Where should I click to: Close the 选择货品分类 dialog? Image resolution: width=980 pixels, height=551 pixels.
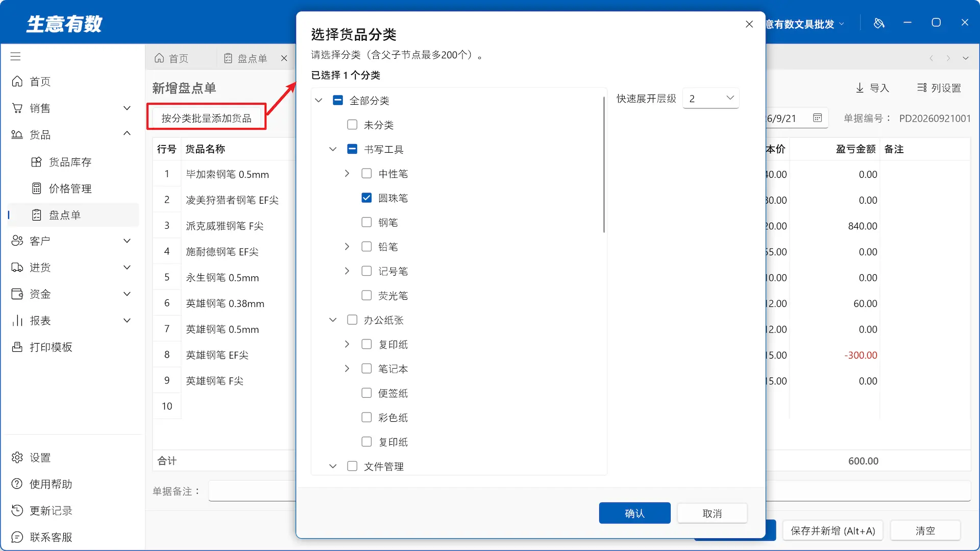pos(749,24)
